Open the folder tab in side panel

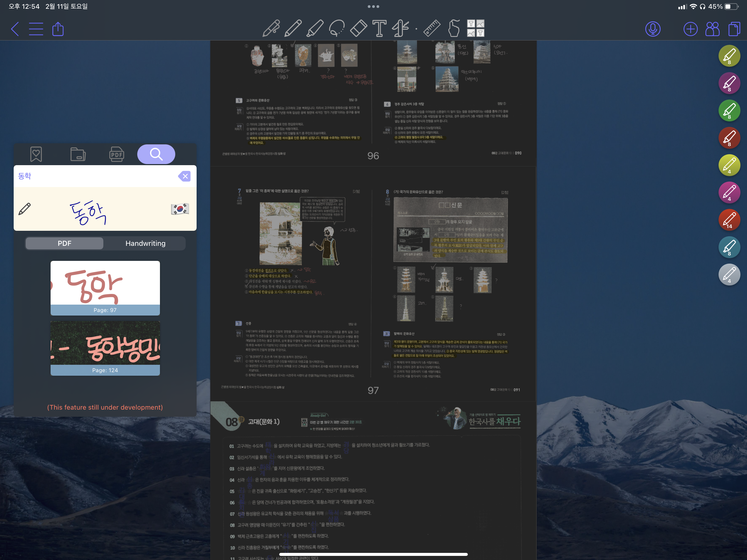click(x=78, y=154)
